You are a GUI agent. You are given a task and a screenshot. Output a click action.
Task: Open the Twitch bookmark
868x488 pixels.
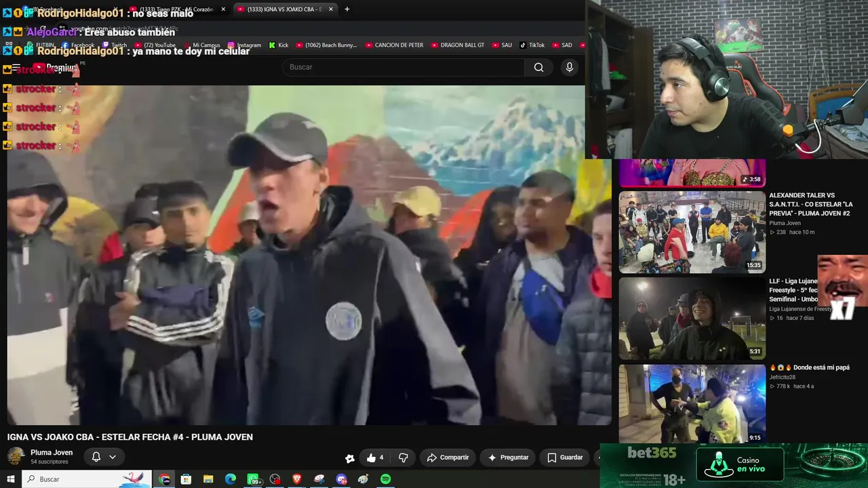[x=114, y=45]
